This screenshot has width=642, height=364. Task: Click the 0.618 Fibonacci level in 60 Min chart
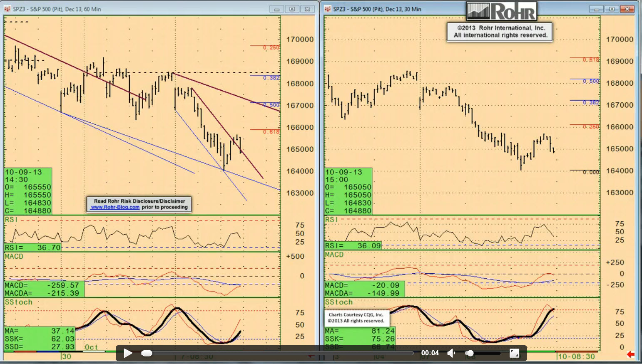tap(271, 132)
